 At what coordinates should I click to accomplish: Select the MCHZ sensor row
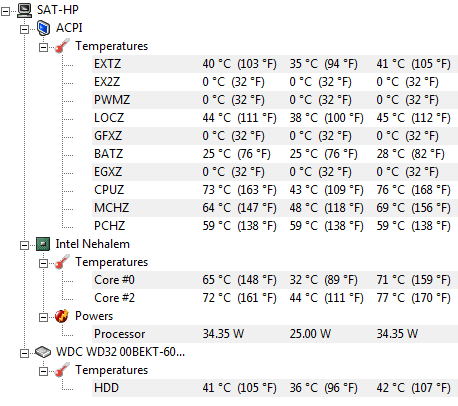coord(275,208)
